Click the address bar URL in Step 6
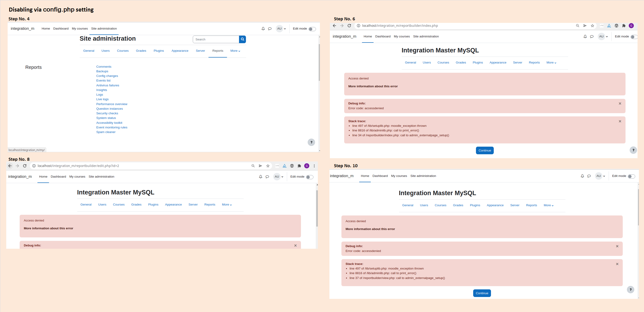This screenshot has height=312, width=644. click(x=400, y=26)
